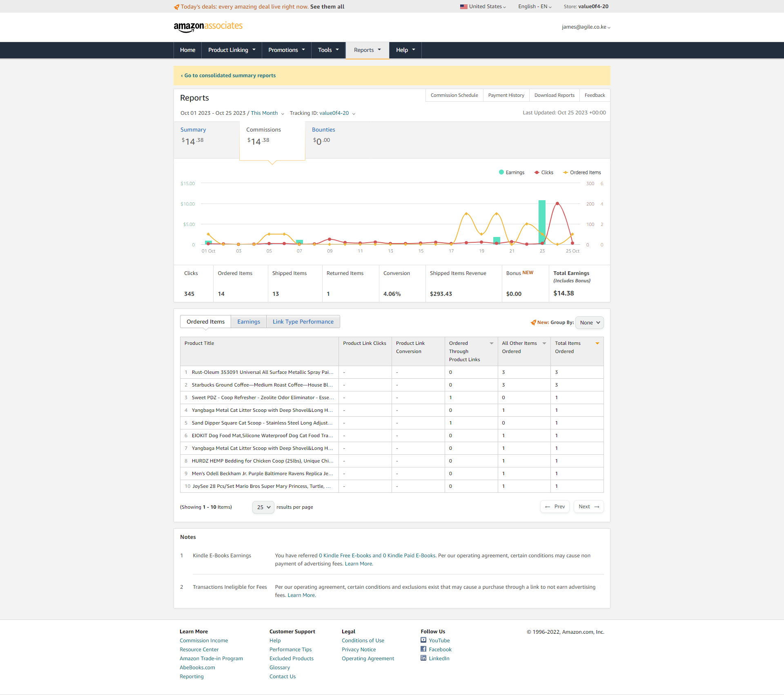Screen dimensions: 784x695
Task: Open the Resource Center footer link
Action: coord(199,650)
